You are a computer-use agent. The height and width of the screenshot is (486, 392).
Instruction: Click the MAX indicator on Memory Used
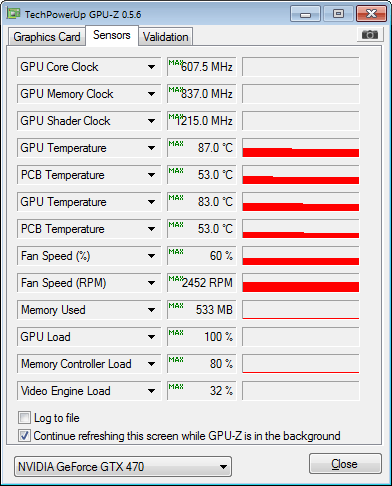tap(176, 305)
